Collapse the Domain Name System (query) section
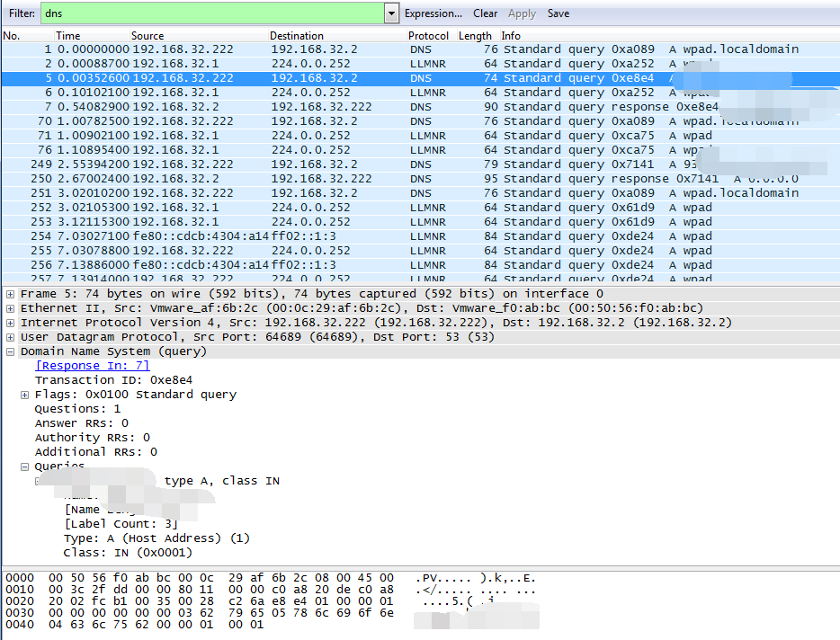840x640 pixels. pyautogui.click(x=11, y=351)
